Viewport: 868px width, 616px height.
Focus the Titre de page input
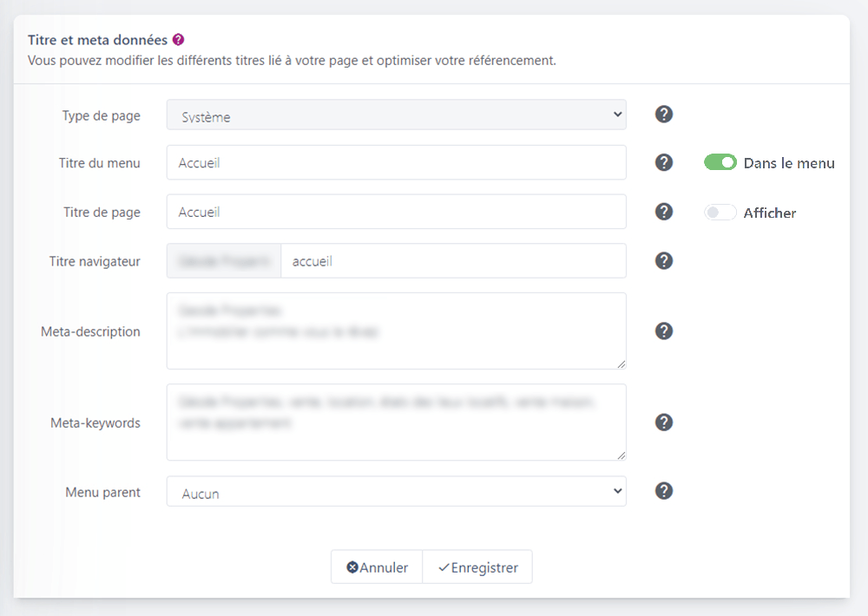pos(396,212)
